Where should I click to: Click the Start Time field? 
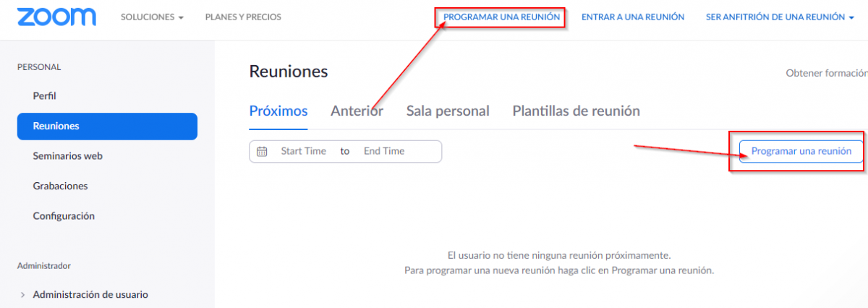click(303, 151)
